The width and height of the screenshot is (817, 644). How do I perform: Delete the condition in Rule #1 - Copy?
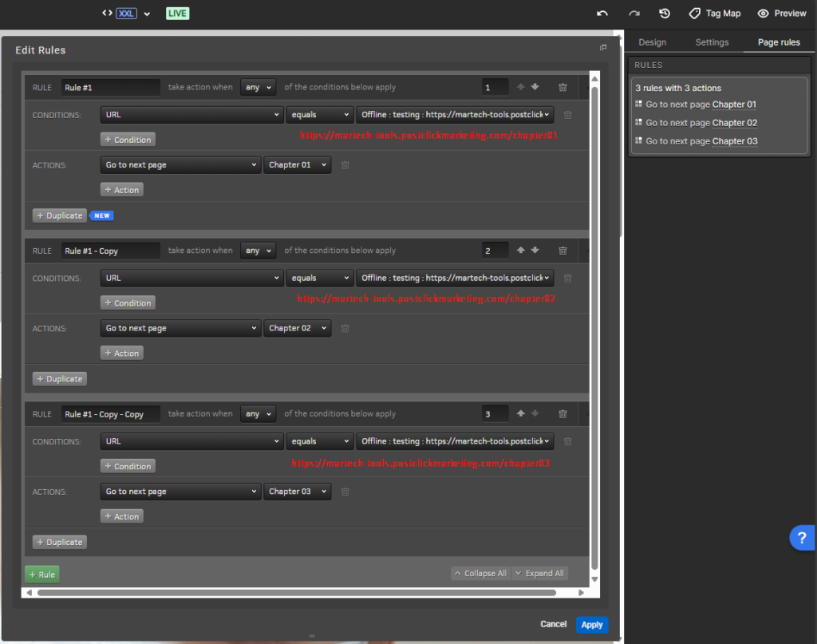568,279
